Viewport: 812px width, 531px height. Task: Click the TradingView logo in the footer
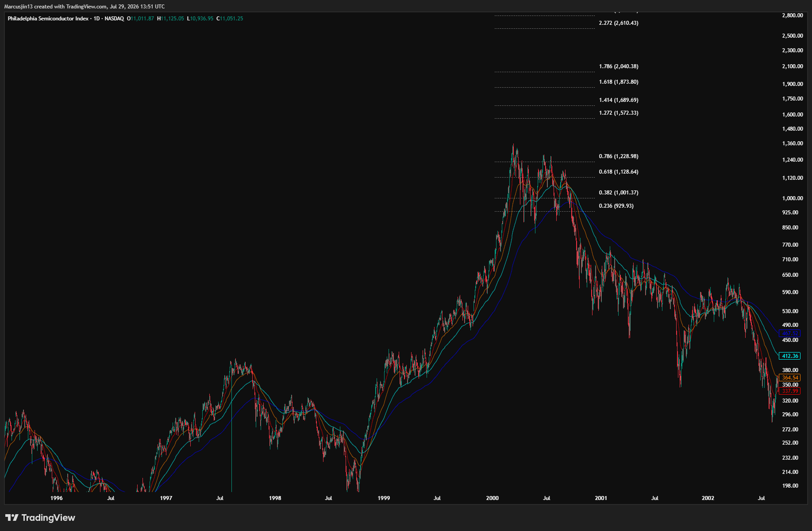(x=40, y=518)
